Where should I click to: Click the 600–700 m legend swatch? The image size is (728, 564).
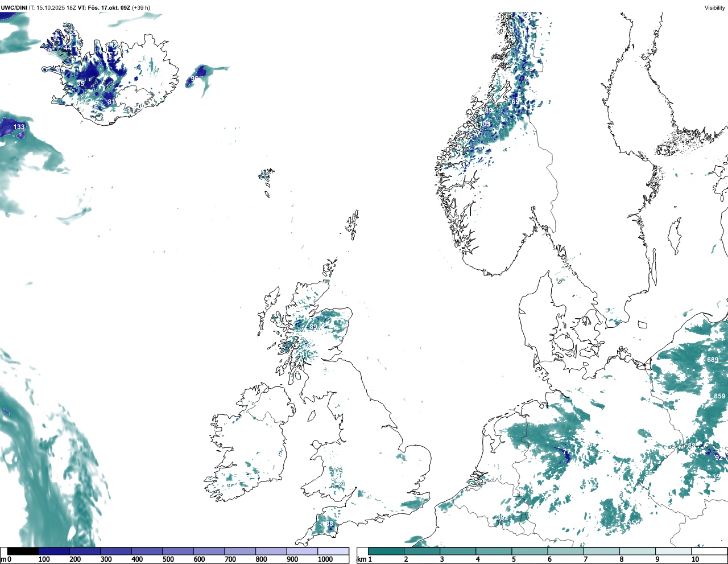(x=209, y=551)
